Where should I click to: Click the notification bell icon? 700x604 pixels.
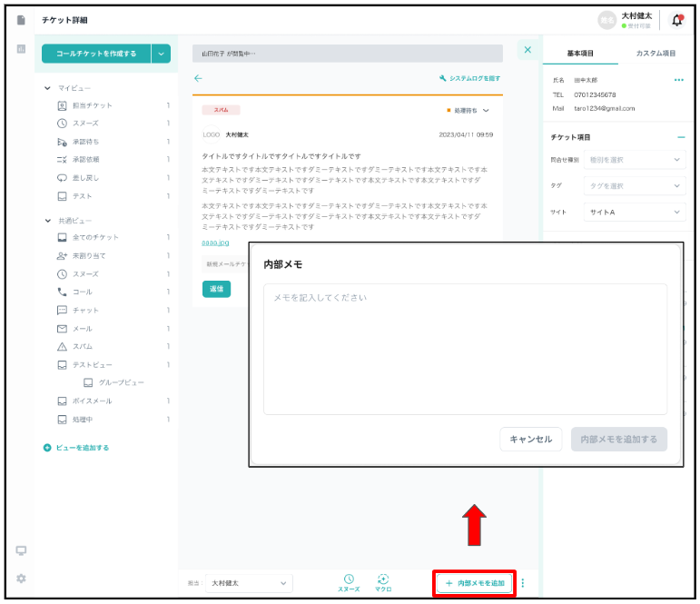(676, 20)
